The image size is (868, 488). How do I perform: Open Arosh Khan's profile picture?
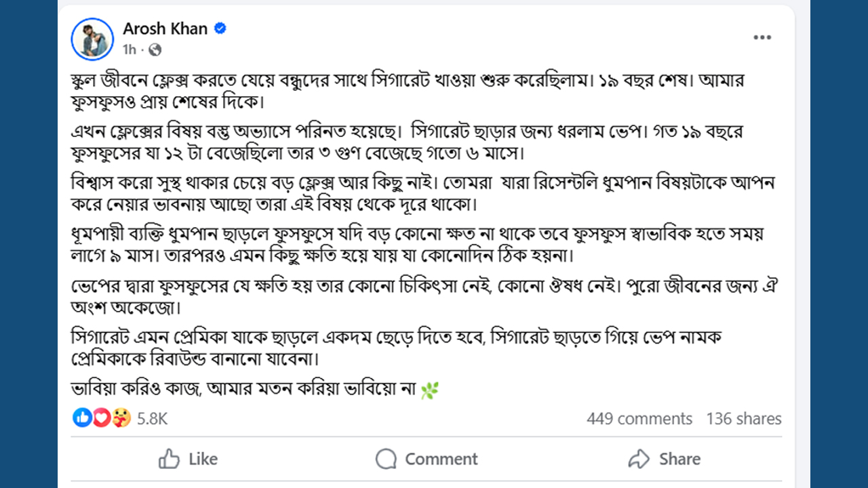click(x=92, y=39)
